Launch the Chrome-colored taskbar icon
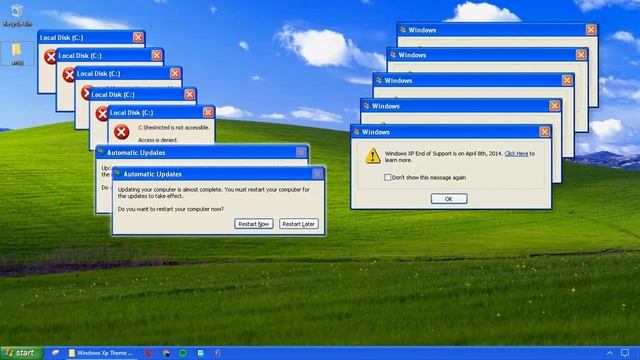Screen dimensions: 640x360 tap(166, 353)
